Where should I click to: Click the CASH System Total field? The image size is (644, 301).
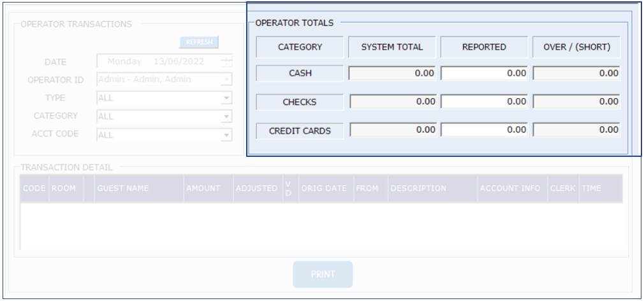(x=392, y=73)
